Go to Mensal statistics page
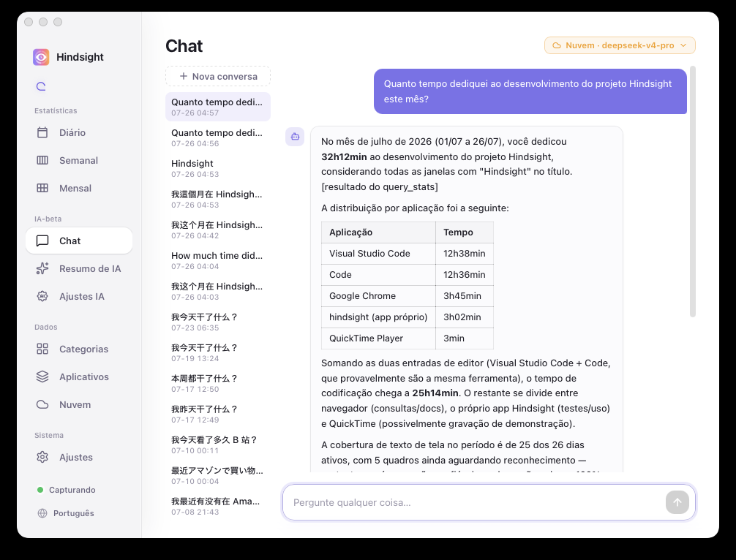The height and width of the screenshot is (560, 736). (x=79, y=188)
